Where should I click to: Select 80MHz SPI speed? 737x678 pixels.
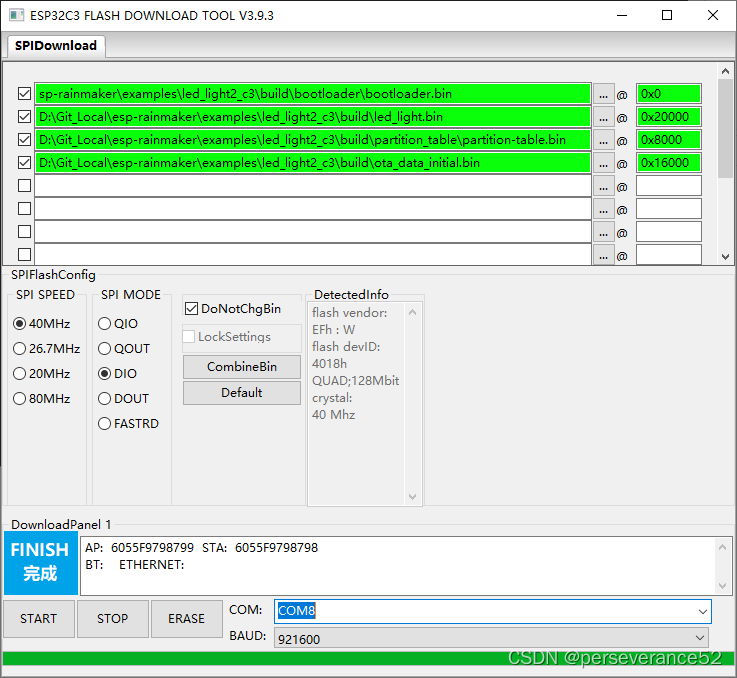point(41,398)
